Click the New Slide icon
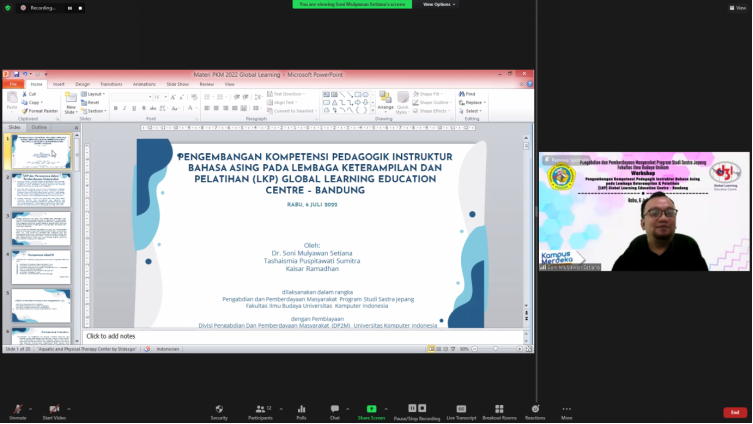 tap(71, 98)
